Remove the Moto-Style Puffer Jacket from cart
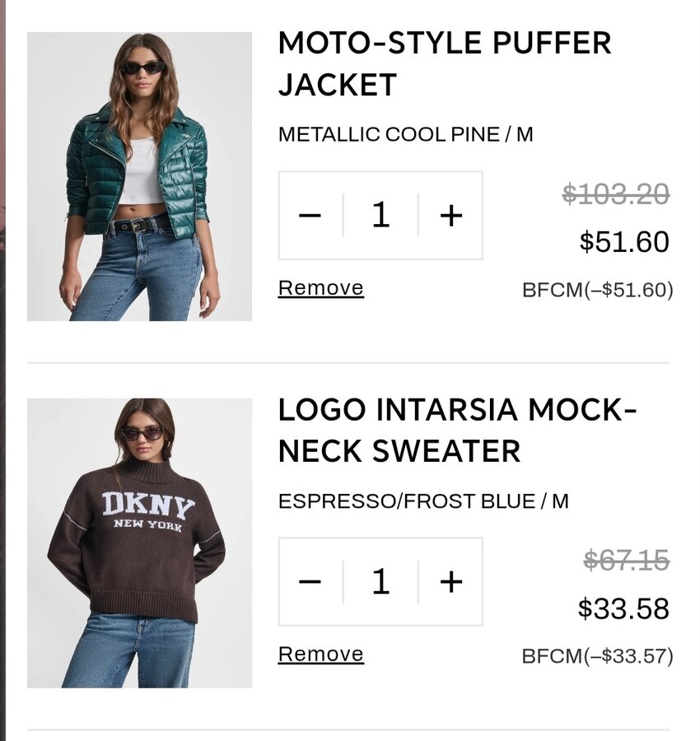This screenshot has width=700, height=741. pyautogui.click(x=320, y=288)
